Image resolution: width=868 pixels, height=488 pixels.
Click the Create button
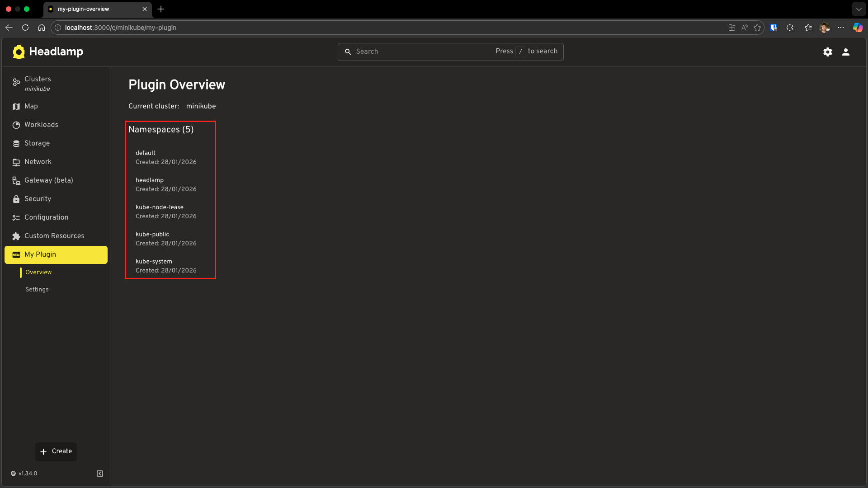pos(56,451)
